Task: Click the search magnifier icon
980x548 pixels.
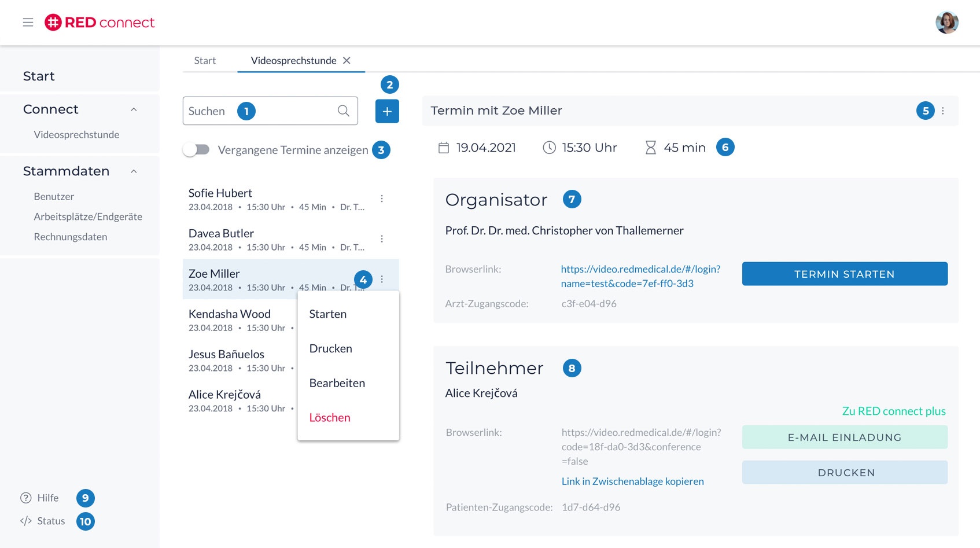Action: 344,111
